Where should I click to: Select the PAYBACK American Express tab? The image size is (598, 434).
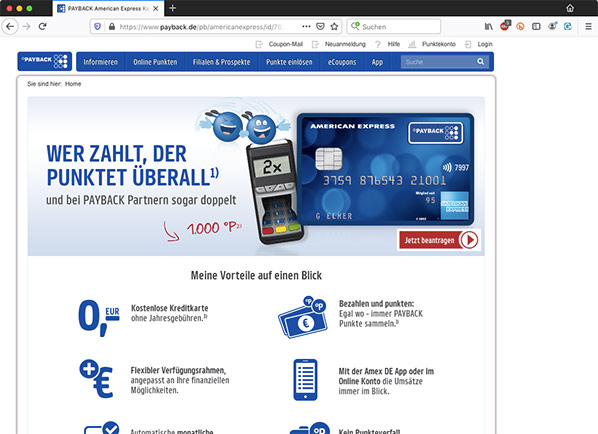point(108,8)
